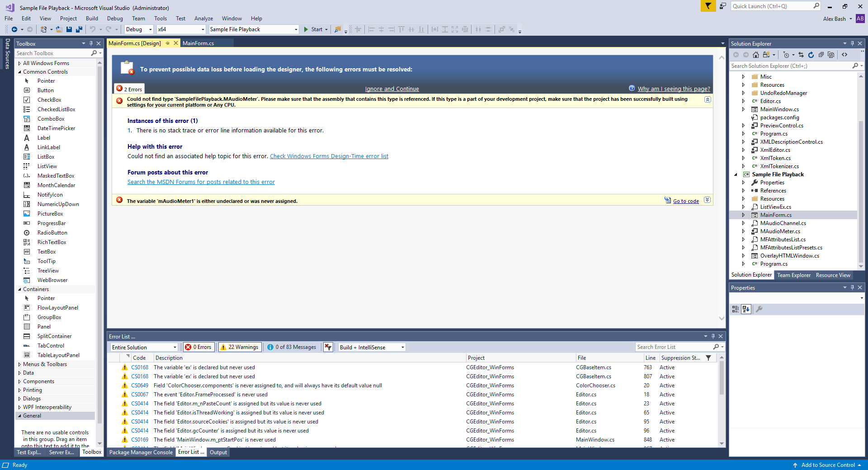This screenshot has width=868, height=470.
Task: Expand the References node in Solution Explorer
Action: click(743, 191)
